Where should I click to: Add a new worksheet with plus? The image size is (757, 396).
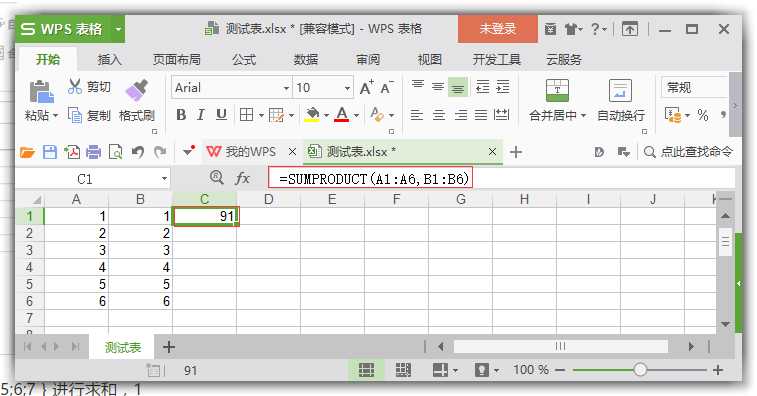pos(168,347)
